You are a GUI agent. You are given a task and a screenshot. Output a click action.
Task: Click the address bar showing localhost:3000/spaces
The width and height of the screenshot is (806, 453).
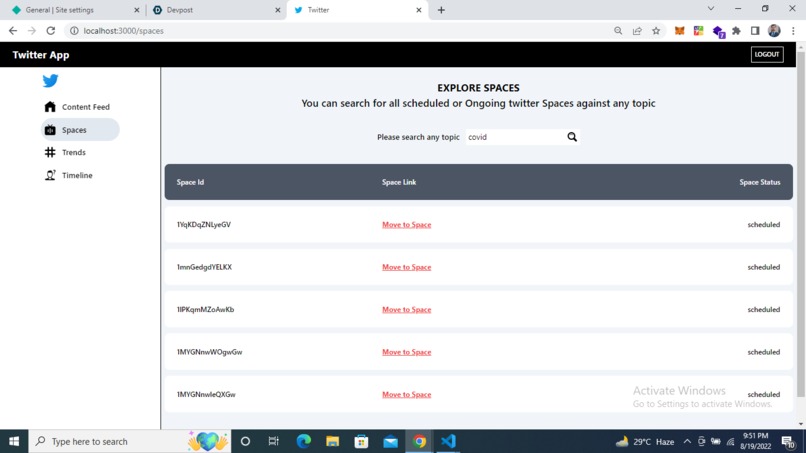[337, 31]
